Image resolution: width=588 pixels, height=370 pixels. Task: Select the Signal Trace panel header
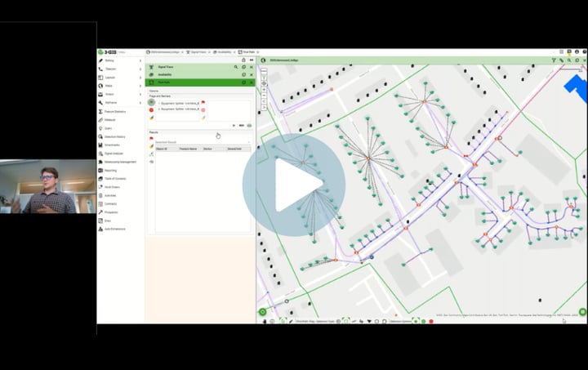[200, 67]
